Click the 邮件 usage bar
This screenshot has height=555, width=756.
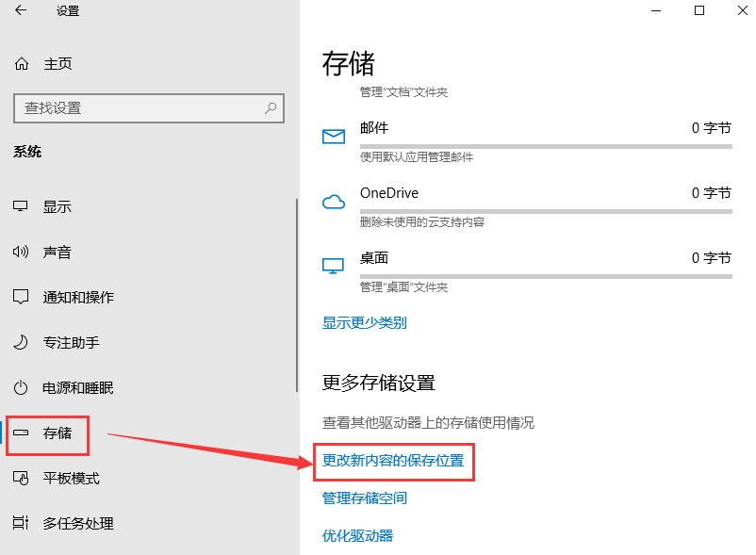pyautogui.click(x=546, y=146)
